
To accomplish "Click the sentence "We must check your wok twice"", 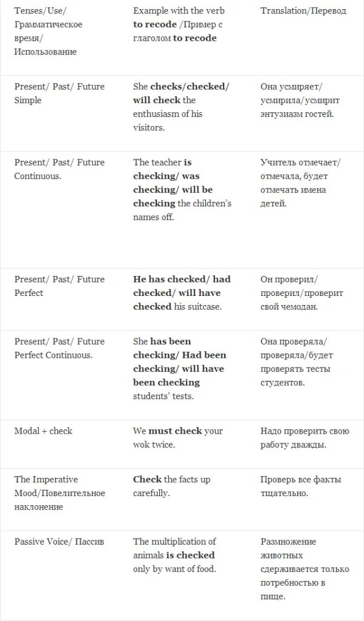I will 178,437.
